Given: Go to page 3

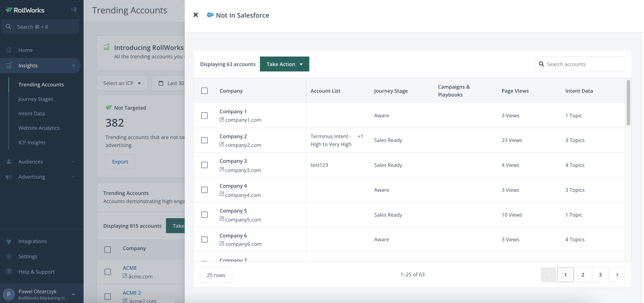Looking at the screenshot, I should (x=600, y=275).
